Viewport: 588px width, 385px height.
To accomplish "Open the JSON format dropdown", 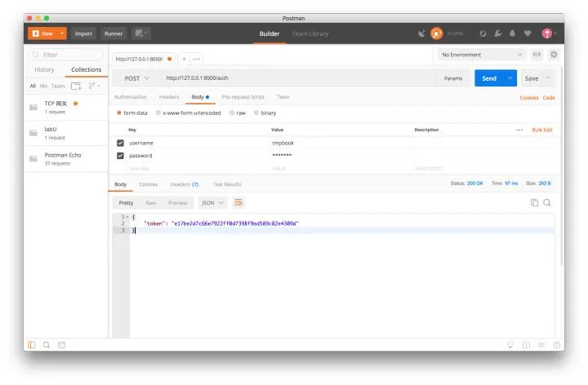I will tap(212, 203).
